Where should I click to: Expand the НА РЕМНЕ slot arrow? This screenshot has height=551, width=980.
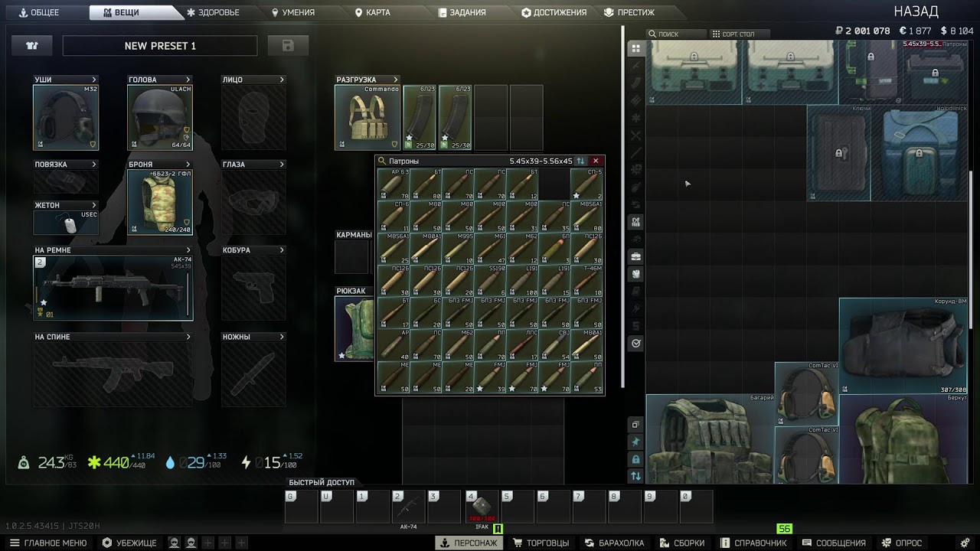coord(188,250)
